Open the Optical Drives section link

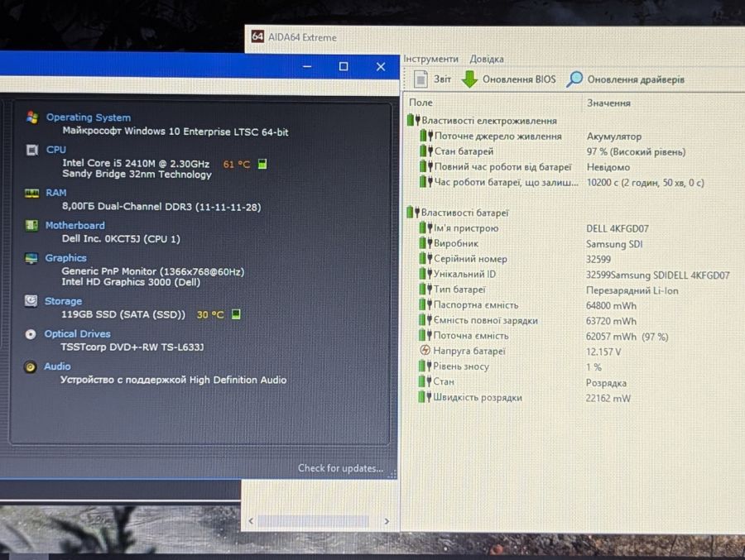pyautogui.click(x=78, y=334)
